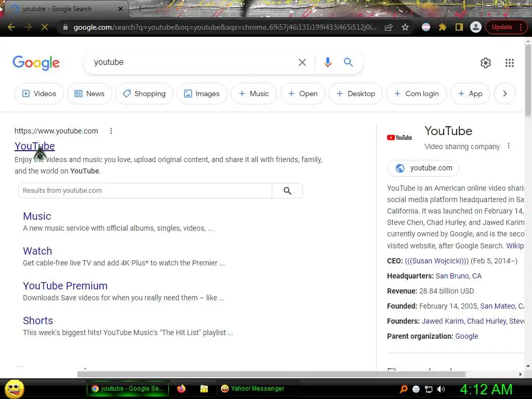Click the Results from youtube.com field
The height and width of the screenshot is (399, 532).
(x=145, y=191)
